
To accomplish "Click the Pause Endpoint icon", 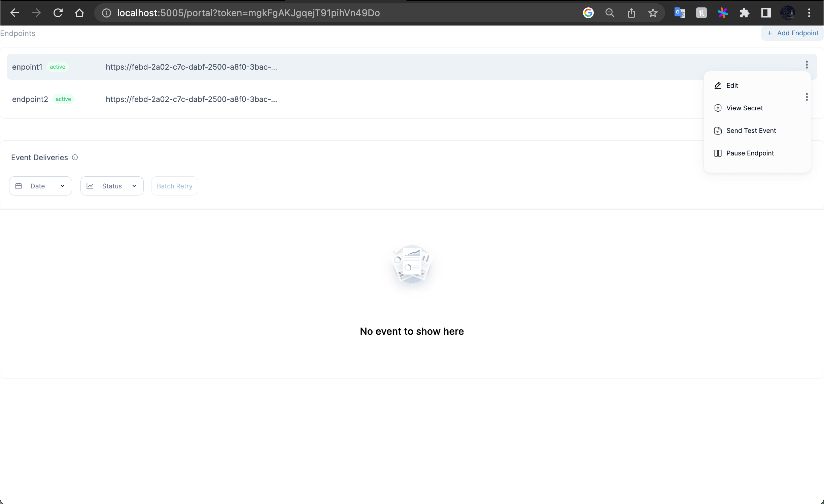I will tap(718, 153).
